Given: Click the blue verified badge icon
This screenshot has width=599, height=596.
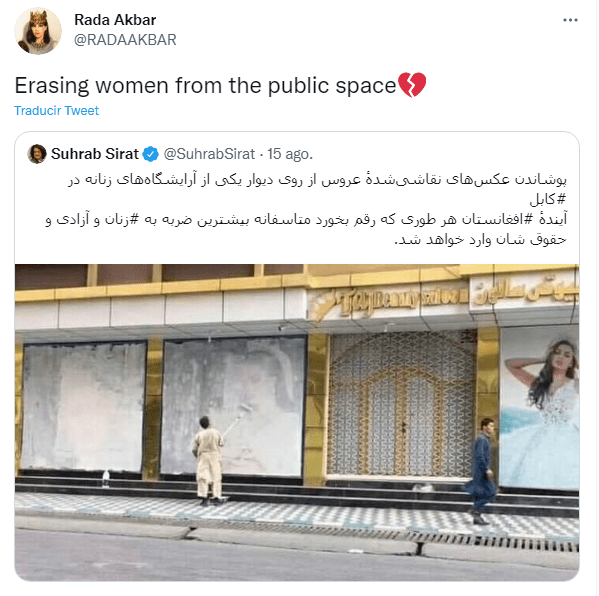Looking at the screenshot, I should (151, 154).
